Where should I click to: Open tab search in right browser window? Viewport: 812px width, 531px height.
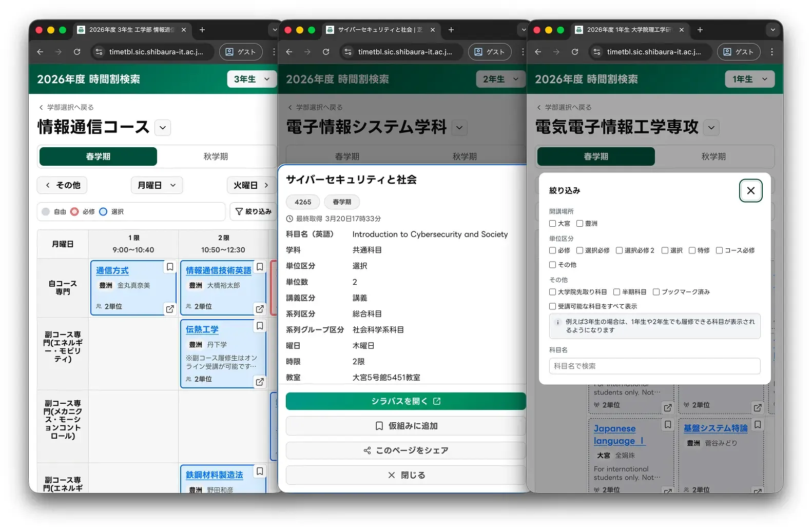772,30
